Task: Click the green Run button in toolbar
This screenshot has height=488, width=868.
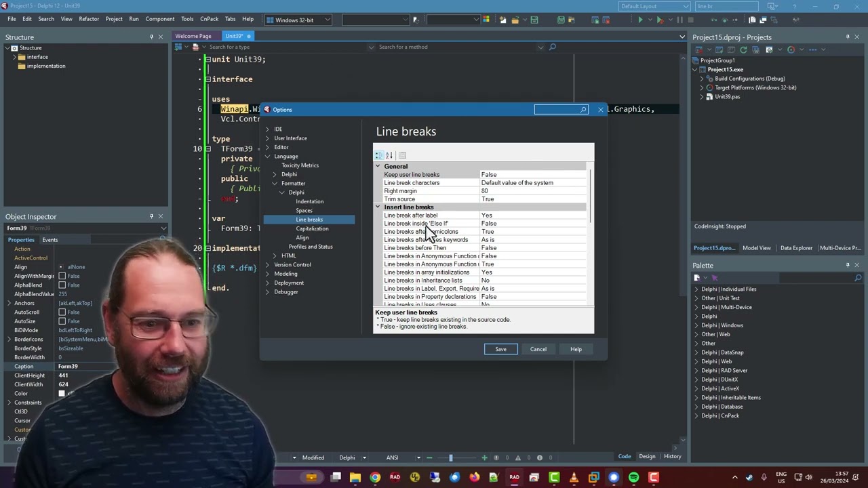Action: click(x=639, y=20)
